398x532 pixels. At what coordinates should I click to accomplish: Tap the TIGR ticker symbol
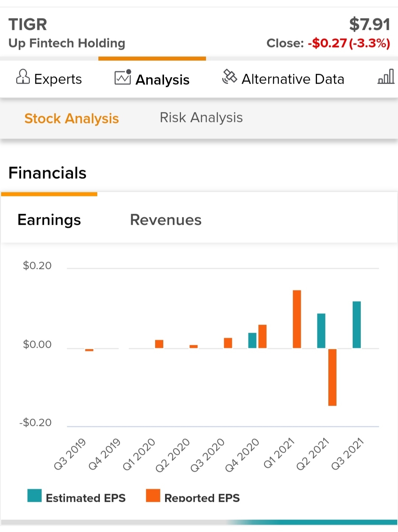pos(28,25)
